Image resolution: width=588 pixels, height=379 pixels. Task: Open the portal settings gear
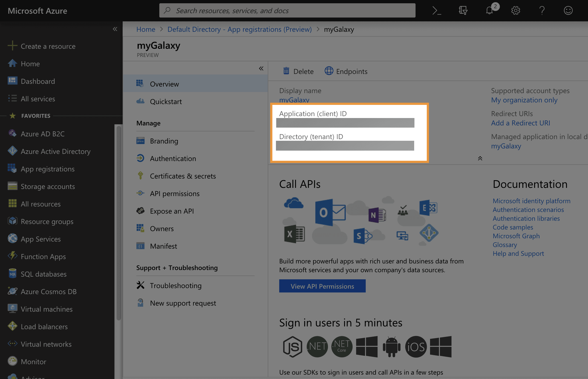[515, 11]
